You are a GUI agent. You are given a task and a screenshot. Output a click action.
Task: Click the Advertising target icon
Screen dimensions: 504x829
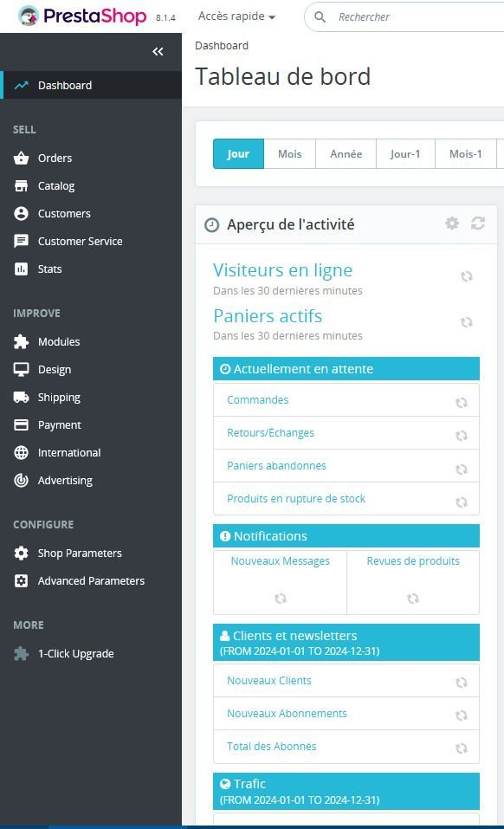point(21,480)
